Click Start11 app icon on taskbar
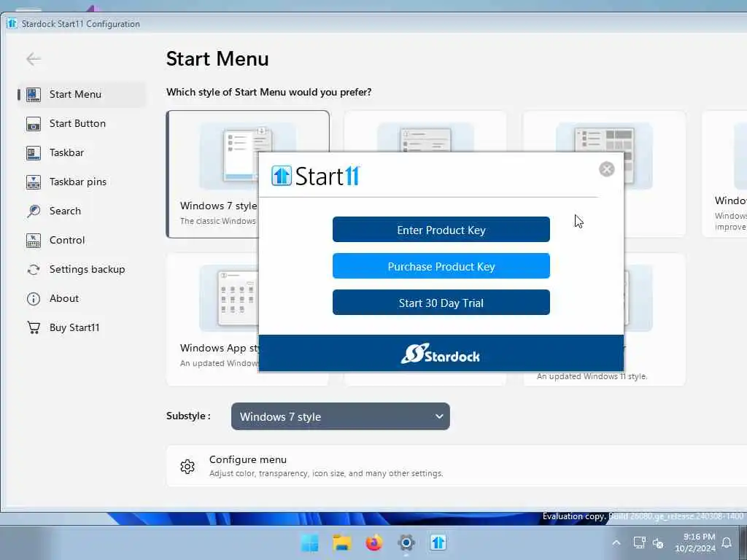Viewport: 747px width, 560px height. (x=438, y=542)
